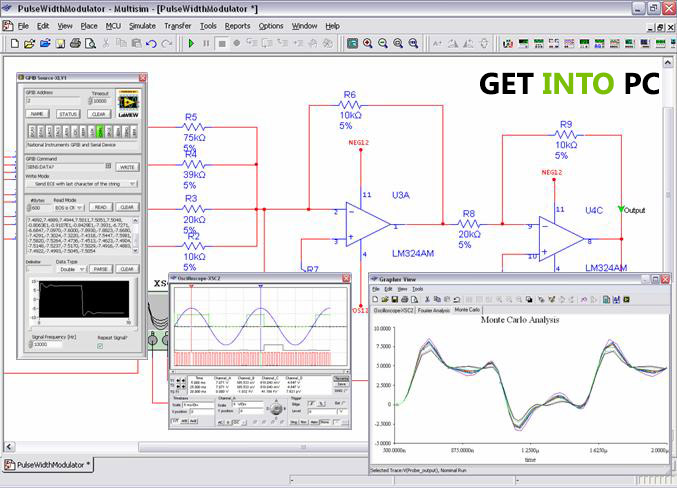Click the Grapher View cut icon
The image size is (677, 488).
[x=427, y=299]
